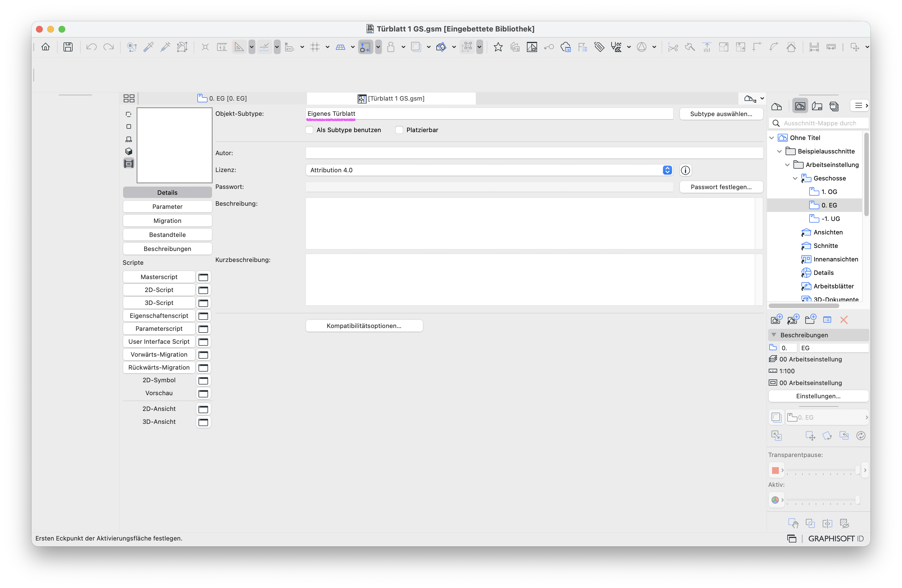Viewport: 902px width, 588px height.
Task: Click the Aktiv slider
Action: pos(823,500)
